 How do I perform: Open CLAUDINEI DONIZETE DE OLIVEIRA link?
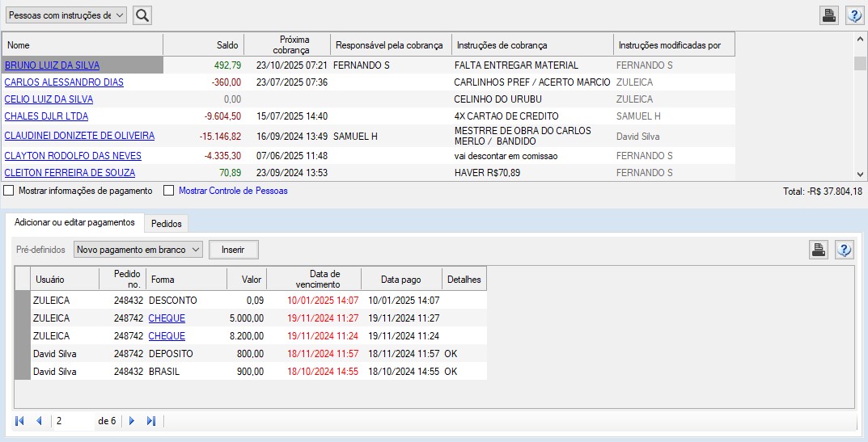[79, 136]
